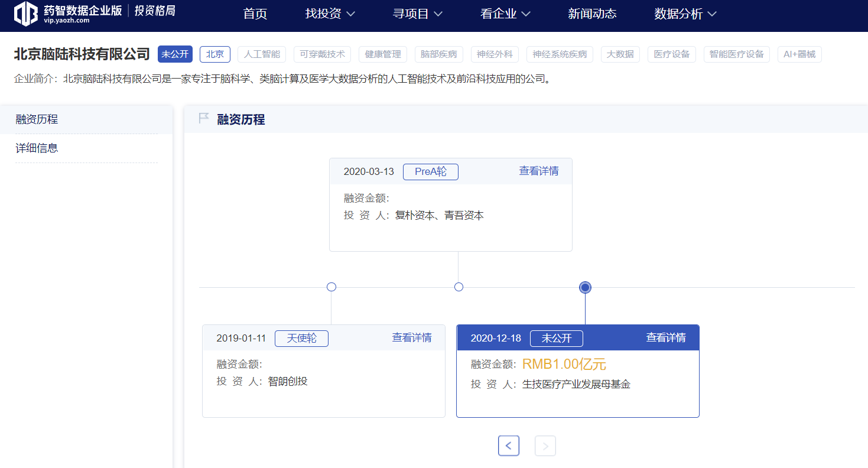
Task: Click the PreA轮 round tag
Action: click(x=431, y=172)
